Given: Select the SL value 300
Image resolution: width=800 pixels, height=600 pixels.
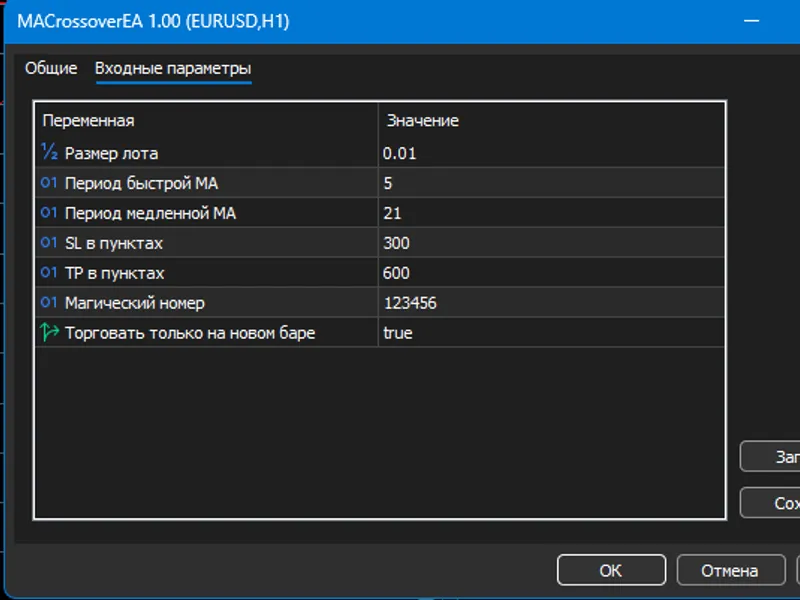Looking at the screenshot, I should point(396,243).
